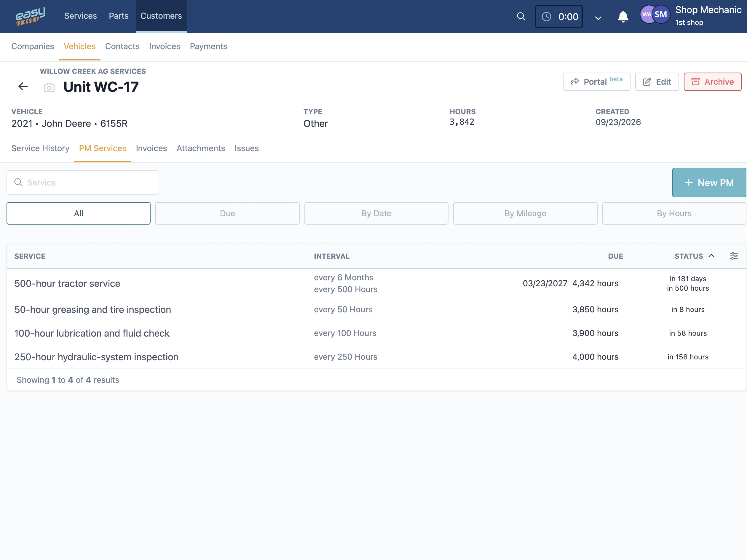
Task: Open the 500-hour tractor service row
Action: 376,284
